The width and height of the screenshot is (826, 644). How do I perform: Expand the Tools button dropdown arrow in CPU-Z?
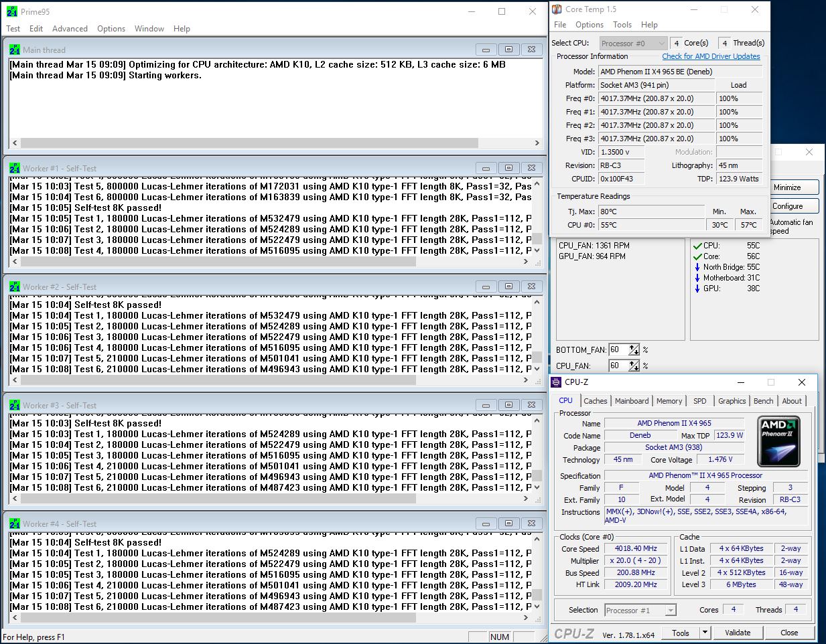[705, 633]
